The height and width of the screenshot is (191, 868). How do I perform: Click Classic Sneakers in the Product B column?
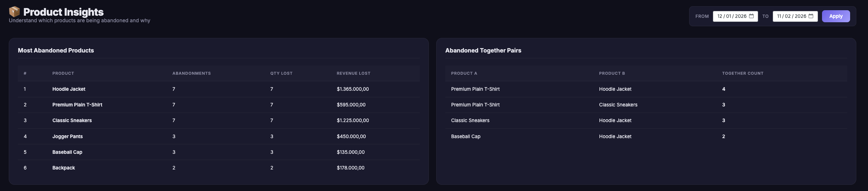point(618,105)
